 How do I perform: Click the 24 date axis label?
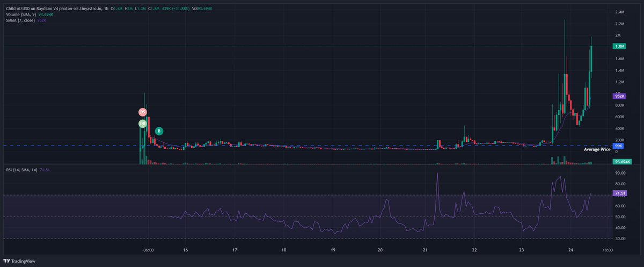[571, 250]
